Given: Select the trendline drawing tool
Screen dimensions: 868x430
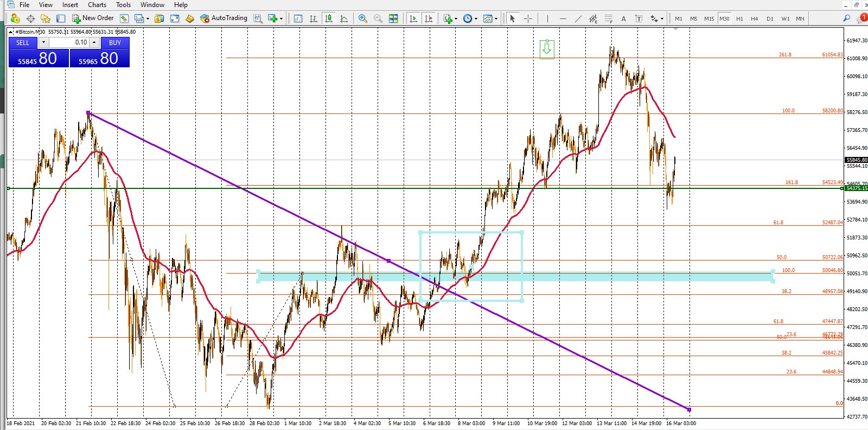Looking at the screenshot, I should pyautogui.click(x=578, y=18).
